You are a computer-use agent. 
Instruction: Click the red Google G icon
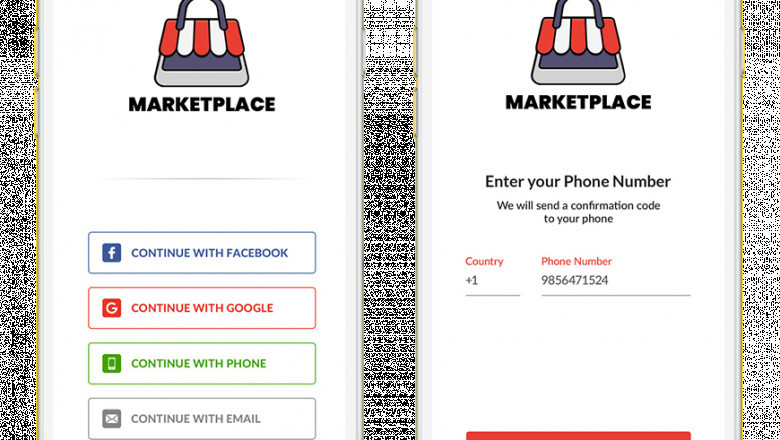[112, 308]
